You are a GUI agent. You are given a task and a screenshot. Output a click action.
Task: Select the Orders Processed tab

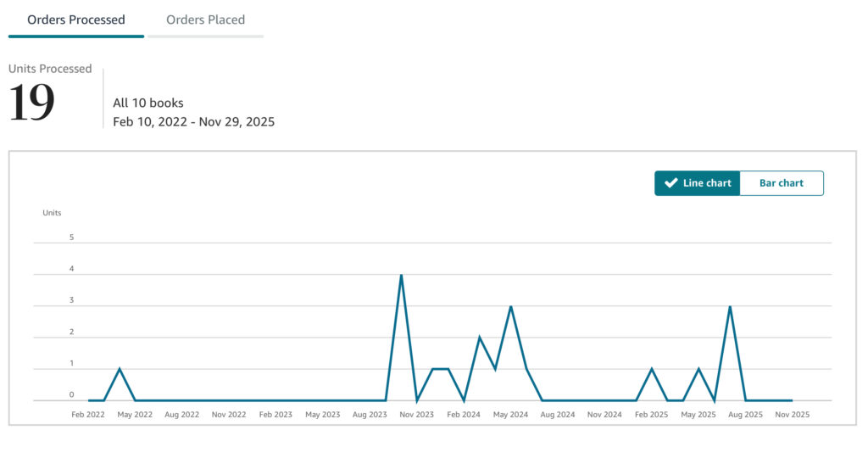tap(76, 20)
